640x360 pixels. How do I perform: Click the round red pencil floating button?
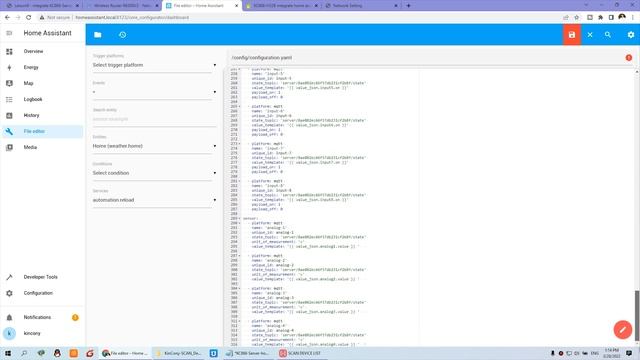tap(622, 329)
